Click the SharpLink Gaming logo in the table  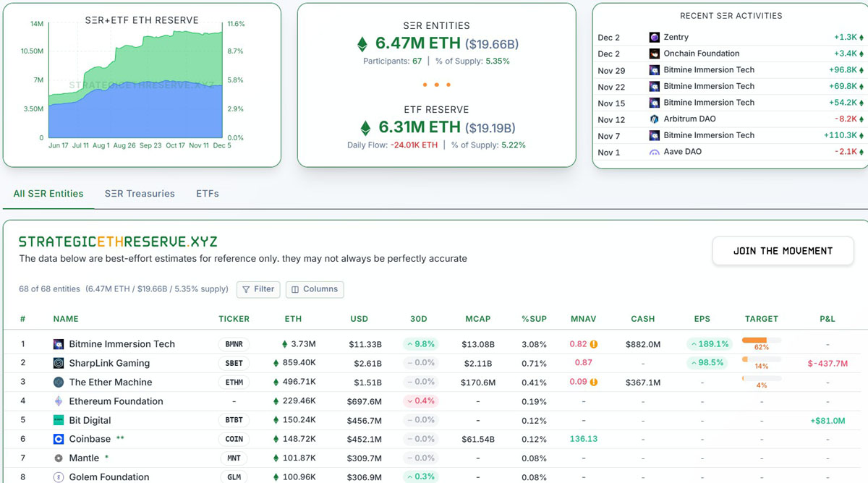point(59,363)
